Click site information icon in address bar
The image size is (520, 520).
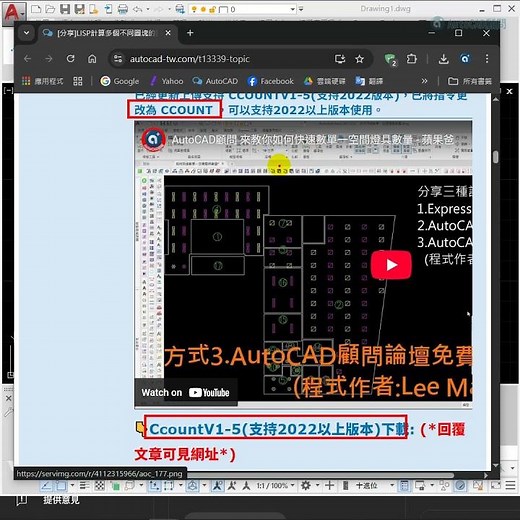[118, 59]
